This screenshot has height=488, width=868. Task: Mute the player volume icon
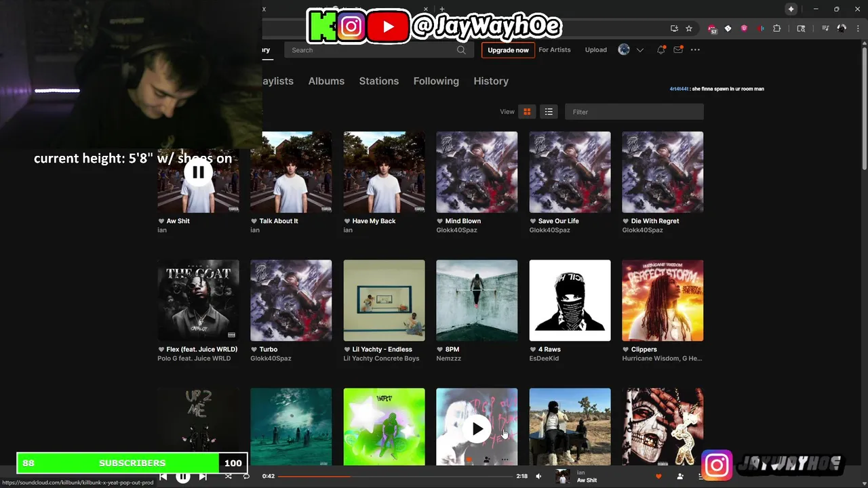tap(538, 476)
